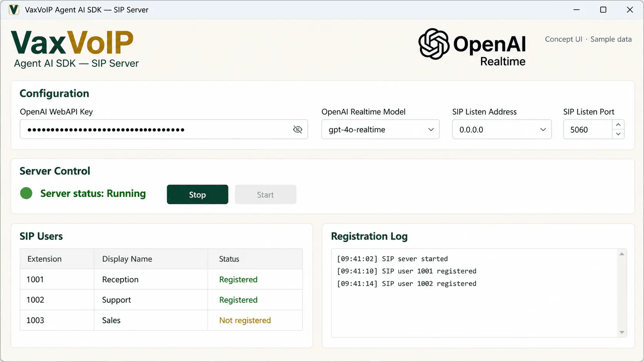
Task: Increase SIP Listen Port with up arrow
Action: [618, 125]
